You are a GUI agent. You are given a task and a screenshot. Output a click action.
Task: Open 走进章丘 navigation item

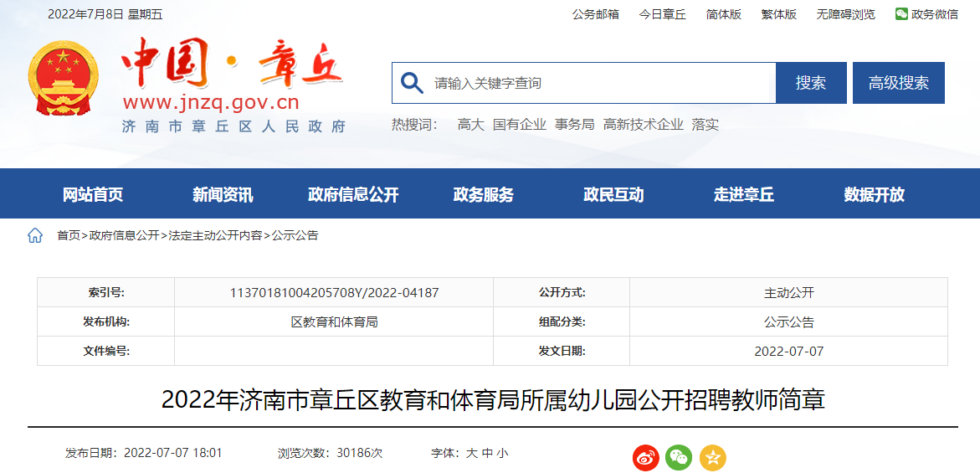coord(744,194)
